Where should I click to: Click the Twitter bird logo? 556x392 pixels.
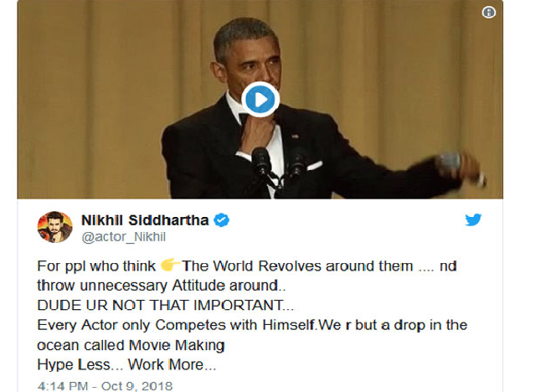point(473,219)
